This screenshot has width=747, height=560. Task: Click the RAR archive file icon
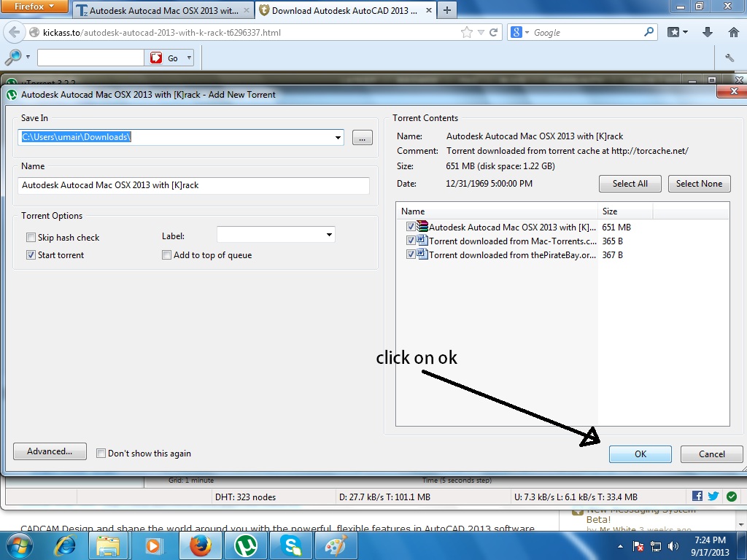click(422, 226)
